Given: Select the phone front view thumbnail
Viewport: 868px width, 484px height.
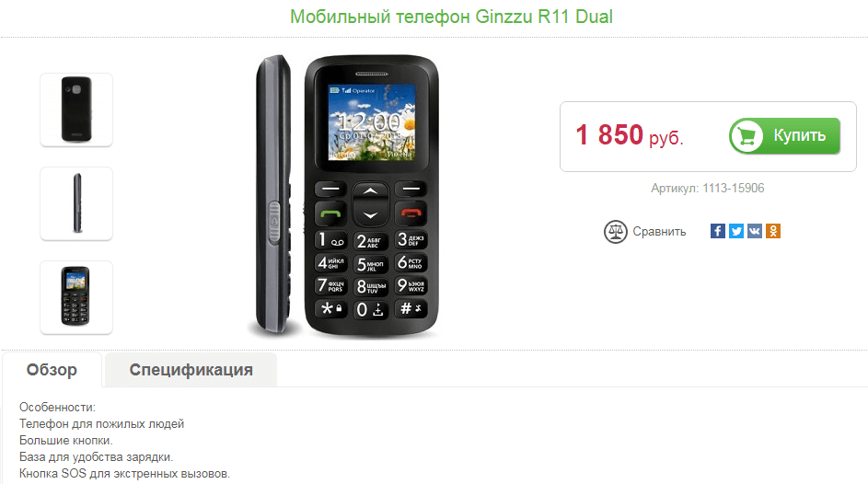Looking at the screenshot, I should tap(76, 297).
